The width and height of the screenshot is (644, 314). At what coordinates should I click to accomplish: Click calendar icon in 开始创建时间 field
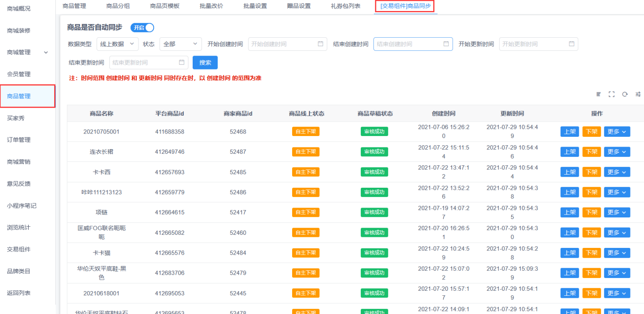pos(321,44)
